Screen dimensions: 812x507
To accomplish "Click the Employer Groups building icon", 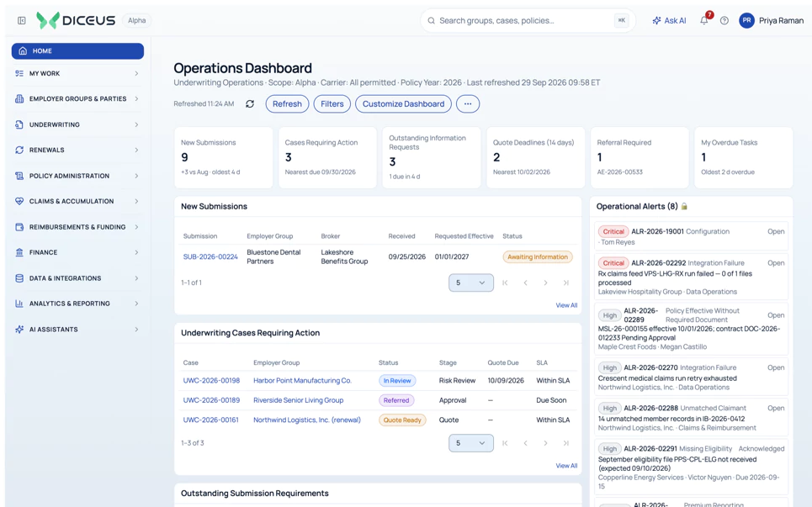I will click(x=19, y=99).
